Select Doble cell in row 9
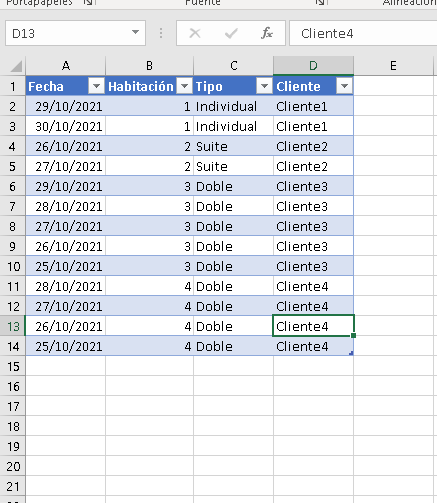This screenshot has width=437, height=503. click(x=233, y=246)
